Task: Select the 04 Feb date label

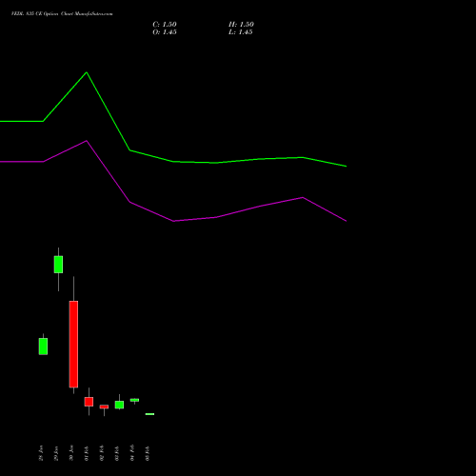Action: (x=132, y=453)
